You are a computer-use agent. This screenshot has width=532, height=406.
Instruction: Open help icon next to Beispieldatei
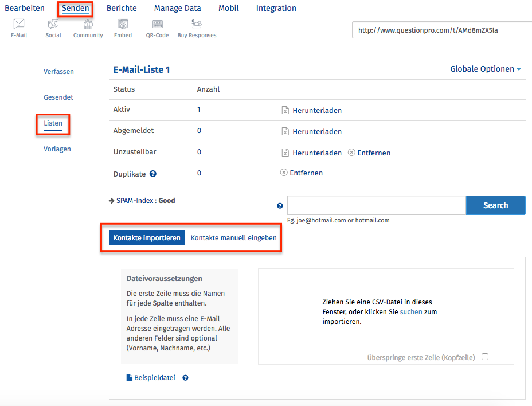pyautogui.click(x=185, y=378)
